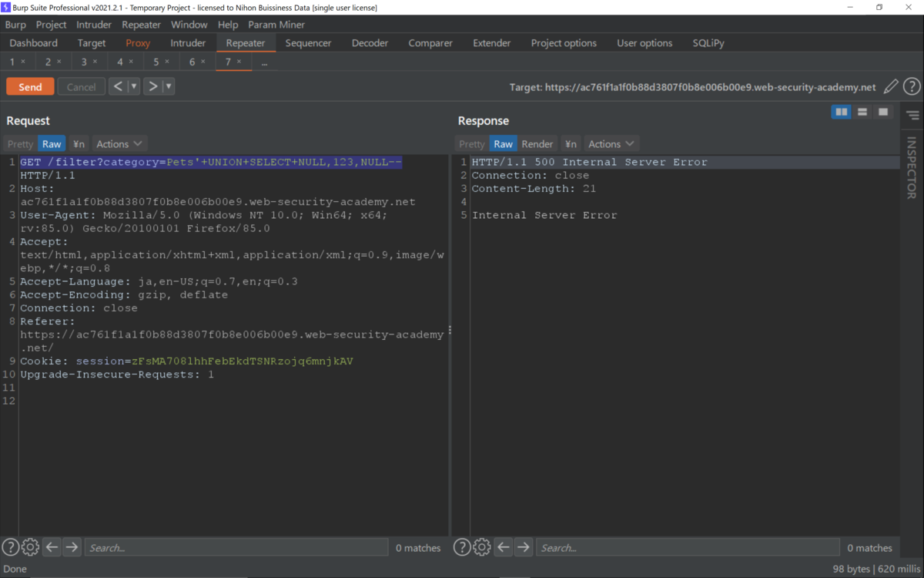Image resolution: width=924 pixels, height=578 pixels.
Task: Go to previous match in request search
Action: [52, 547]
